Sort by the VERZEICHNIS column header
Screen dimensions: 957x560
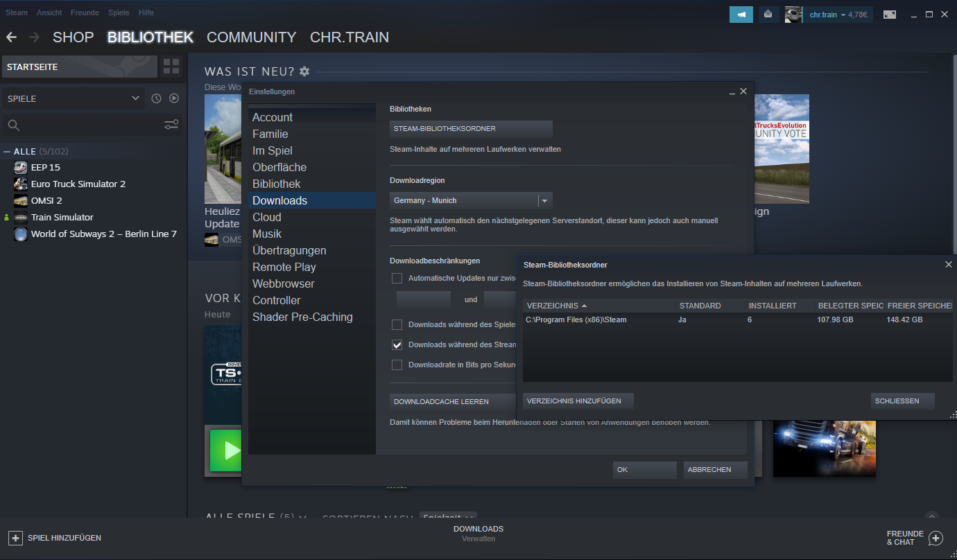599,306
